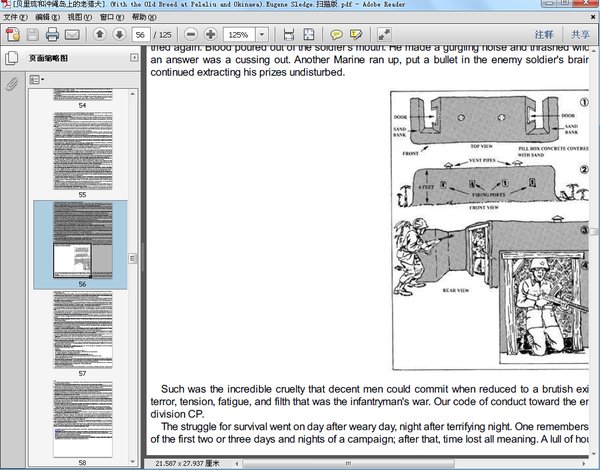Select the page 57 thumbnail
600x470 pixels.
pyautogui.click(x=82, y=330)
